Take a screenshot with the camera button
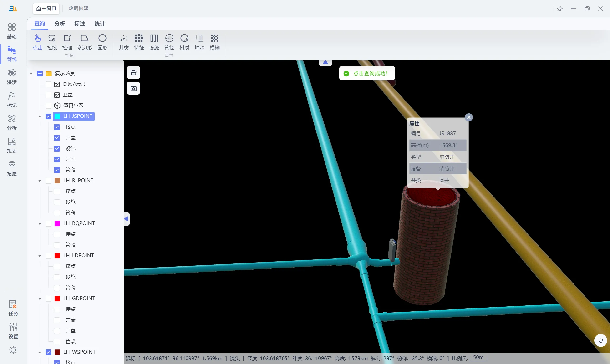The image size is (610, 364). tap(133, 88)
